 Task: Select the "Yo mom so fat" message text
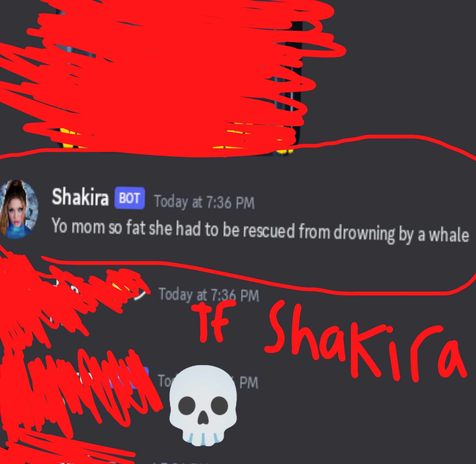coord(260,230)
